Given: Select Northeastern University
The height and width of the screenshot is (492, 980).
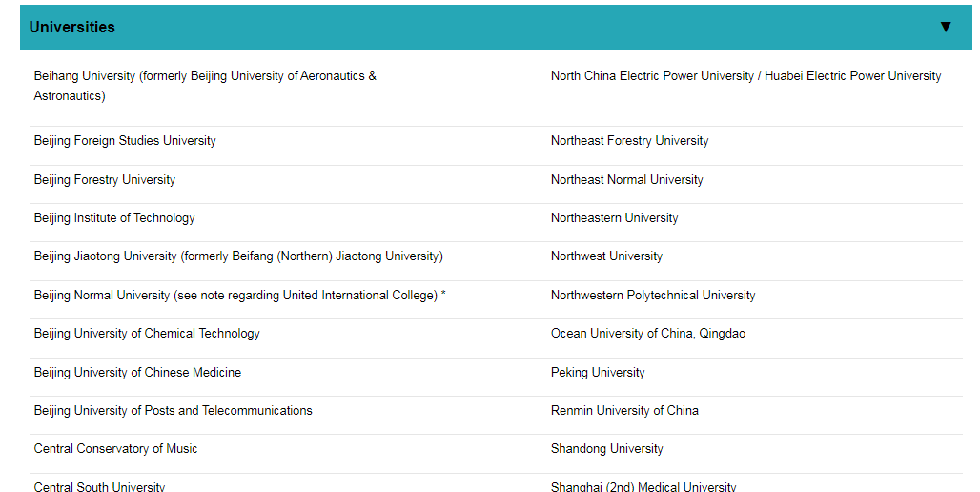Looking at the screenshot, I should (614, 217).
